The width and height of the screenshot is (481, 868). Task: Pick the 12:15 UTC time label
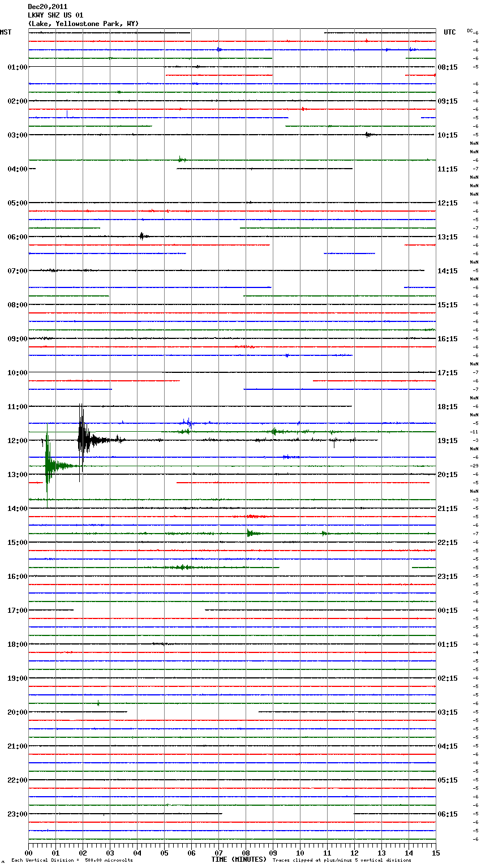click(x=448, y=203)
